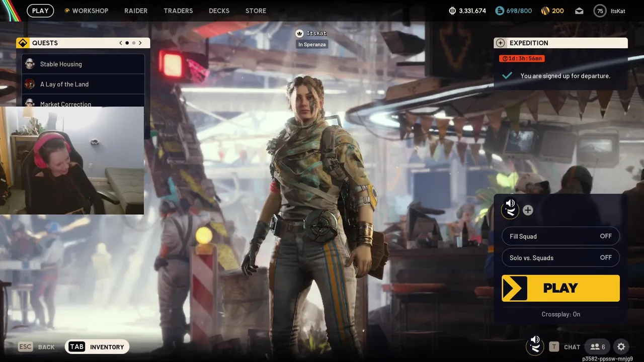Open the Expedition panel plus icon
The image size is (644, 362).
500,43
